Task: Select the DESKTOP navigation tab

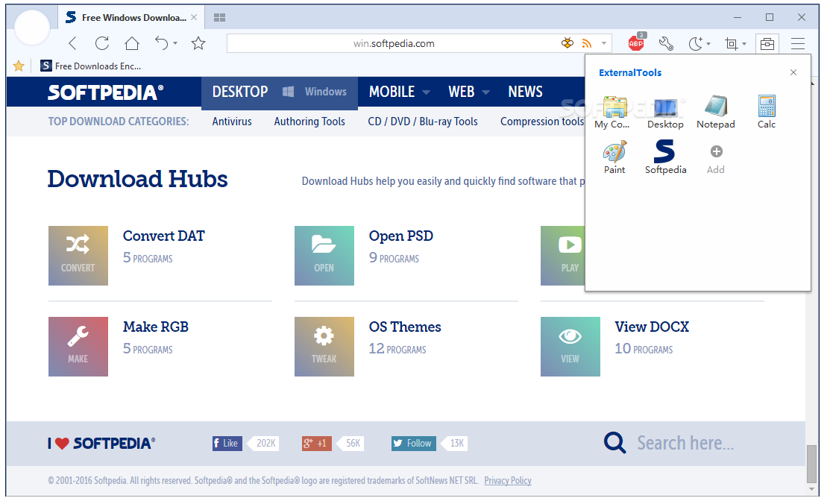Action: (240, 92)
